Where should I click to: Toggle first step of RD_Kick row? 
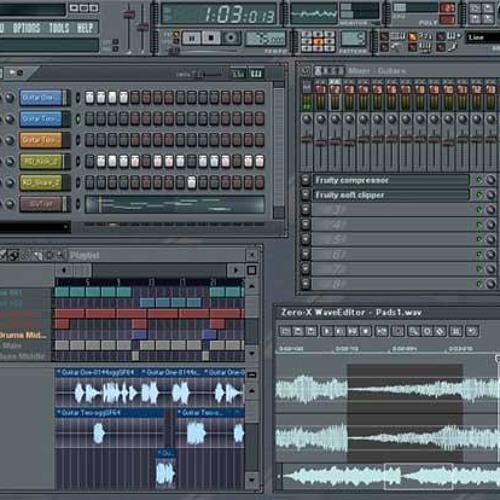point(89,161)
